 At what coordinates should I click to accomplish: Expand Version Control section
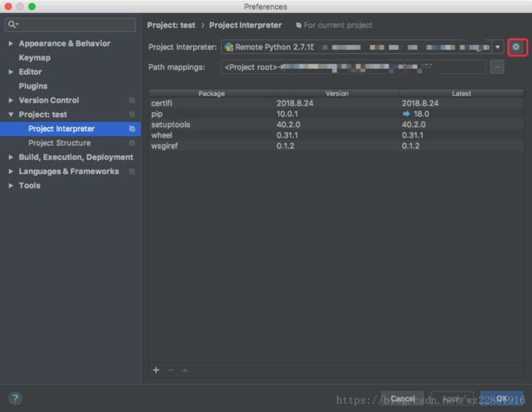coord(11,101)
